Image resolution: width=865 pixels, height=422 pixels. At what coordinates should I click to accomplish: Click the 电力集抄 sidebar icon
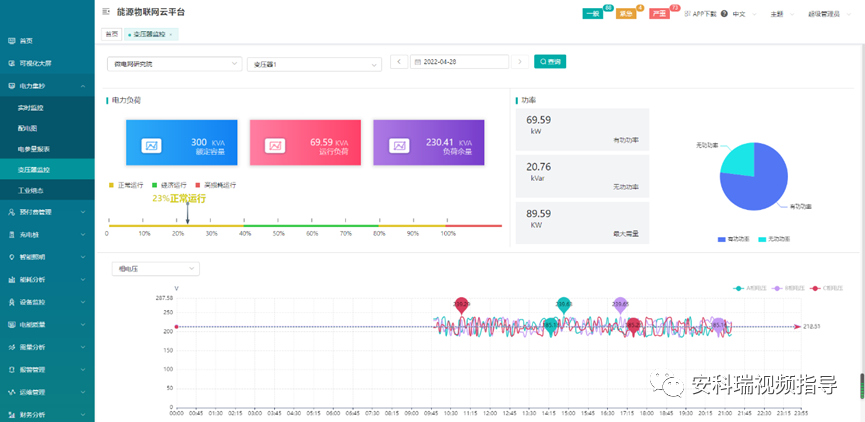point(12,86)
